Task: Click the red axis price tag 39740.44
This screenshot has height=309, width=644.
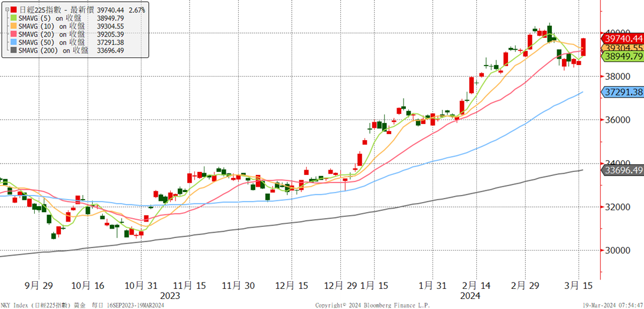Action: [x=624, y=38]
